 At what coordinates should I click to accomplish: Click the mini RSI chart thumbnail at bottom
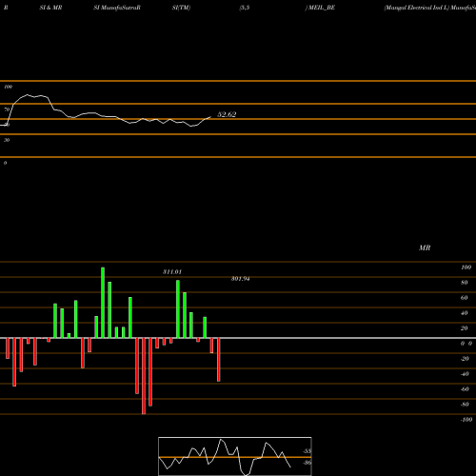pyautogui.click(x=235, y=456)
